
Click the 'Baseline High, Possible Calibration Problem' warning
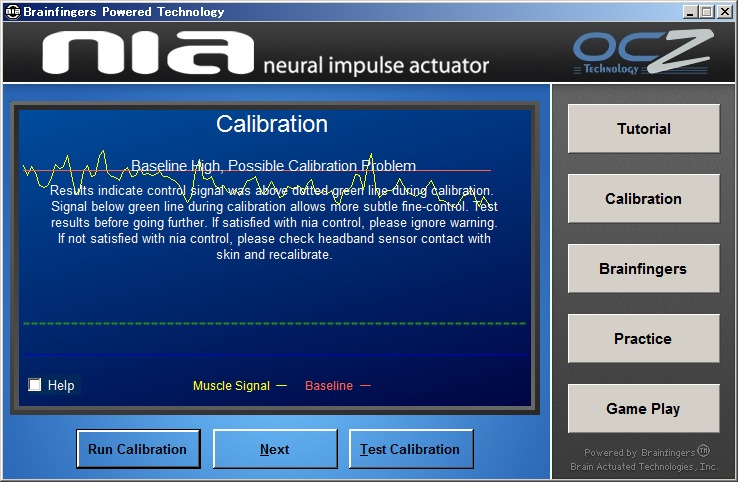pyautogui.click(x=273, y=166)
